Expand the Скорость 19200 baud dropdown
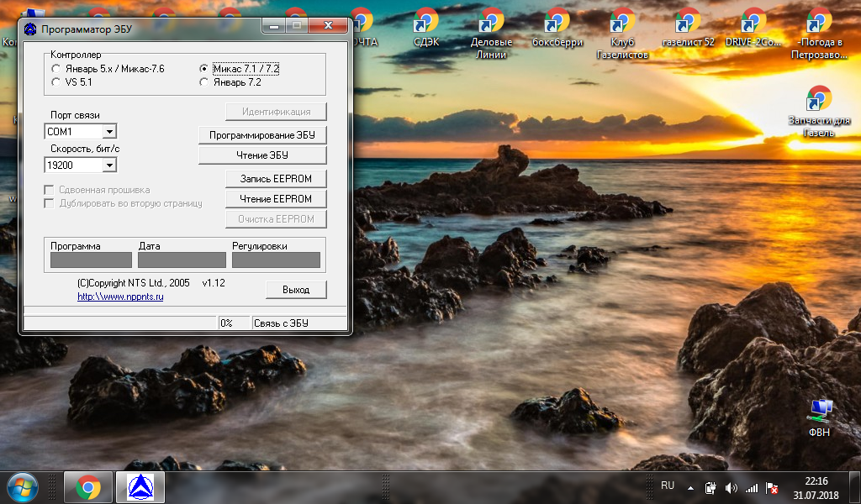Image resolution: width=861 pixels, height=504 pixels. [x=109, y=165]
